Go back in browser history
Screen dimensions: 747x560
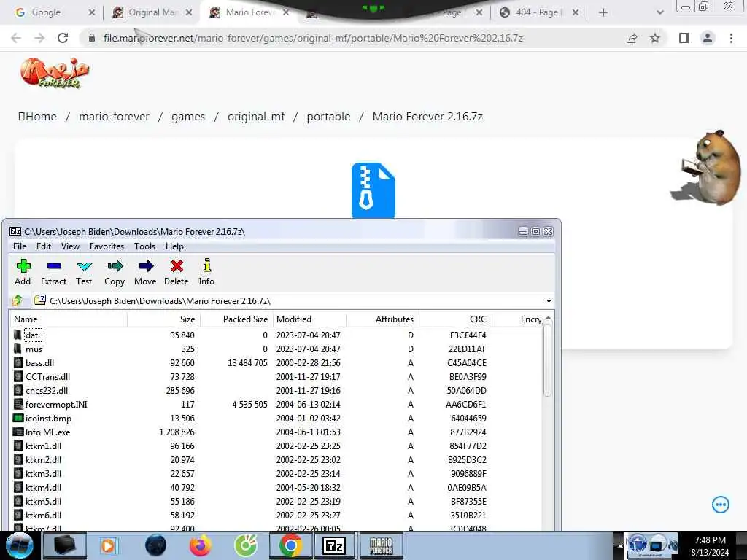[16, 38]
